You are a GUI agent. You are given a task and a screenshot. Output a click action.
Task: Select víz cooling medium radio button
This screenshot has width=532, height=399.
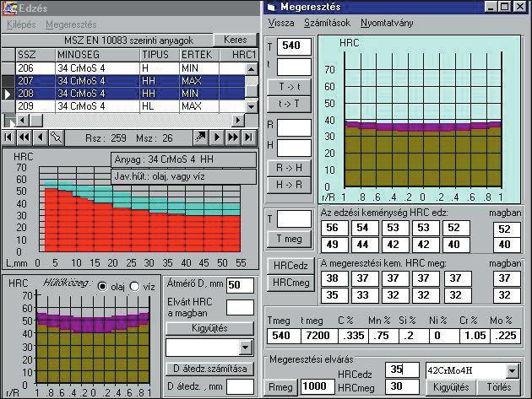click(135, 287)
